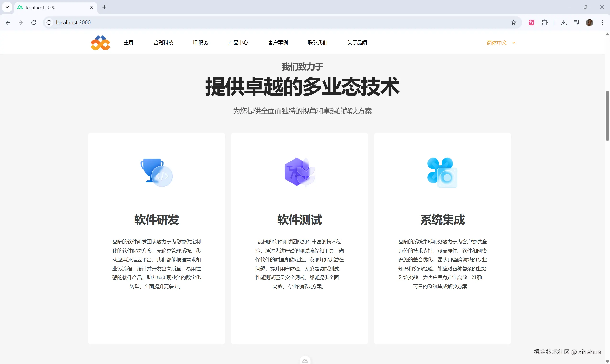
Task: Open the Chrome three-dot menu
Action: pos(602,23)
